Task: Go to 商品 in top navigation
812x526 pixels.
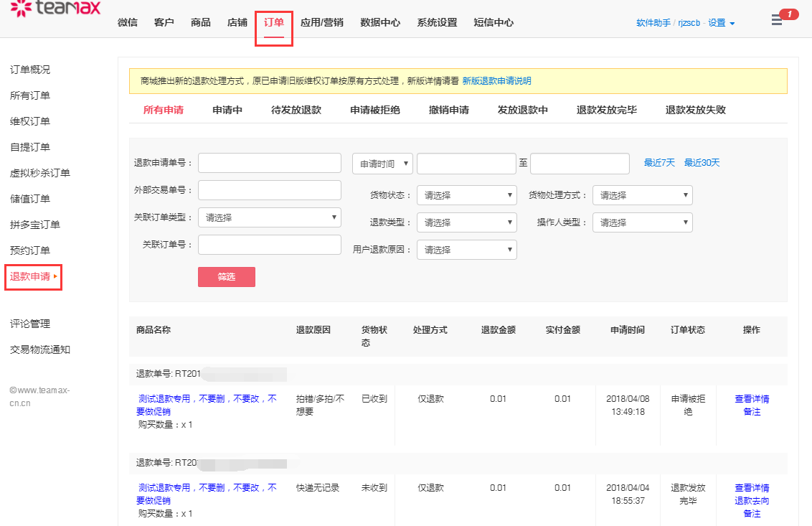Action: tap(201, 22)
